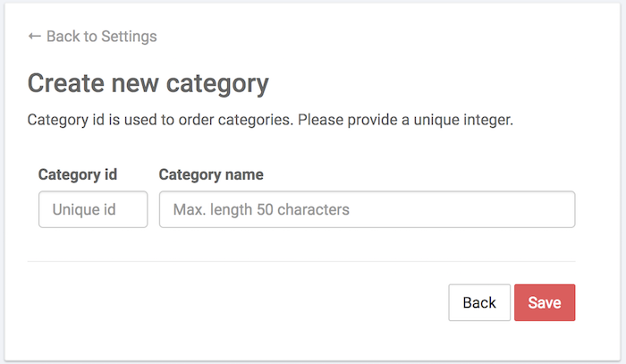
Task: Click the Category id field label
Action: click(x=78, y=174)
